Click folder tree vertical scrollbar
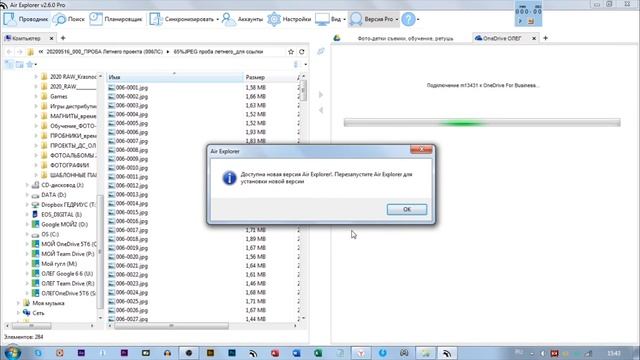The width and height of the screenshot is (640, 360). (x=100, y=252)
